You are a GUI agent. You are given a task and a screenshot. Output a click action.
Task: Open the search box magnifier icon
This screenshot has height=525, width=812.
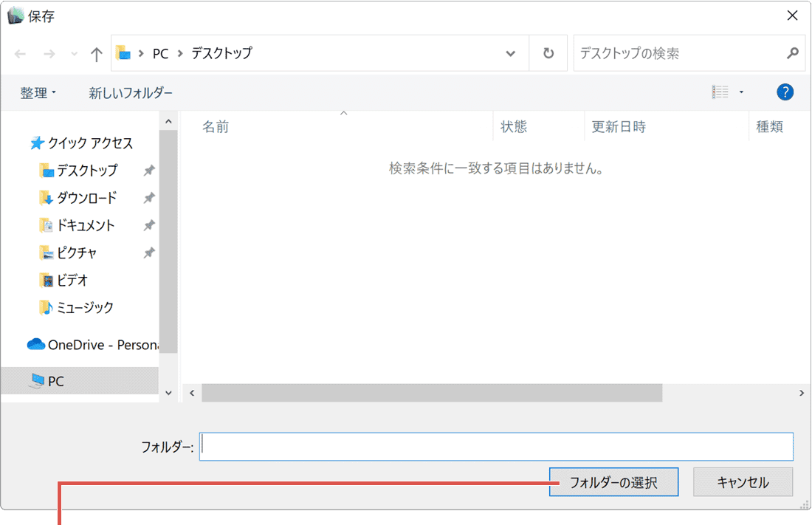coord(792,53)
